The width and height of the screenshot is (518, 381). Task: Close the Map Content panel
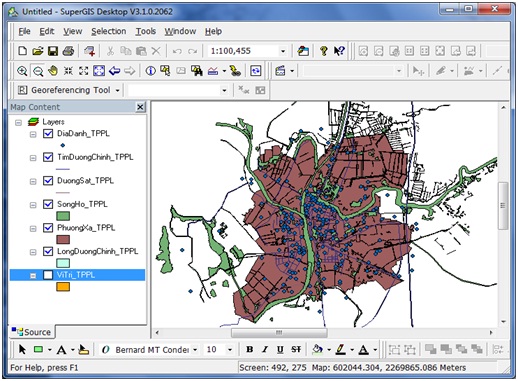tap(140, 107)
